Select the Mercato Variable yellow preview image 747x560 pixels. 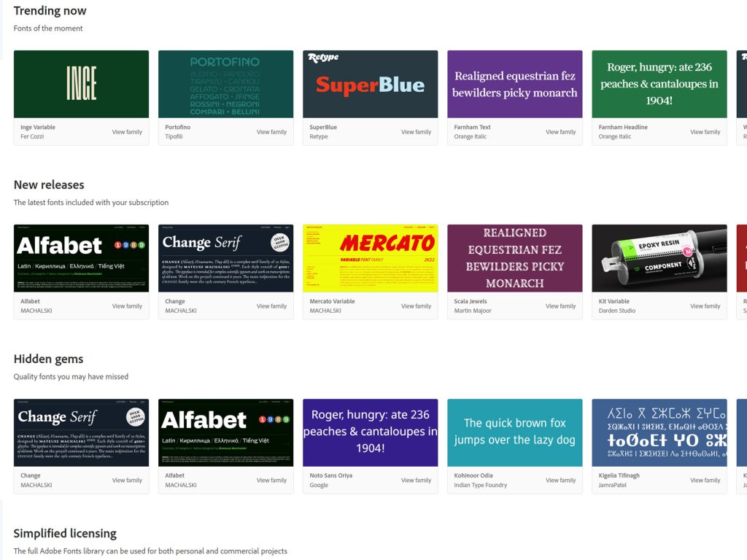(369, 259)
